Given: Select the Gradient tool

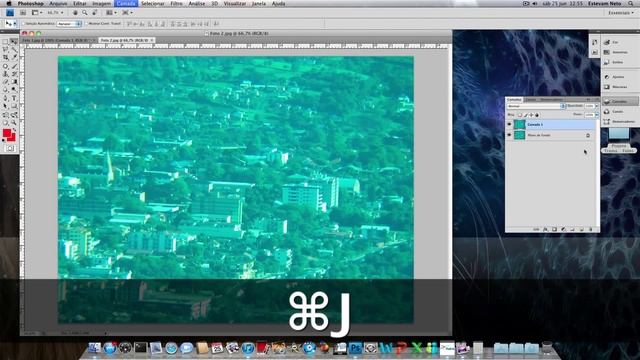Looking at the screenshot, I should point(14,81).
